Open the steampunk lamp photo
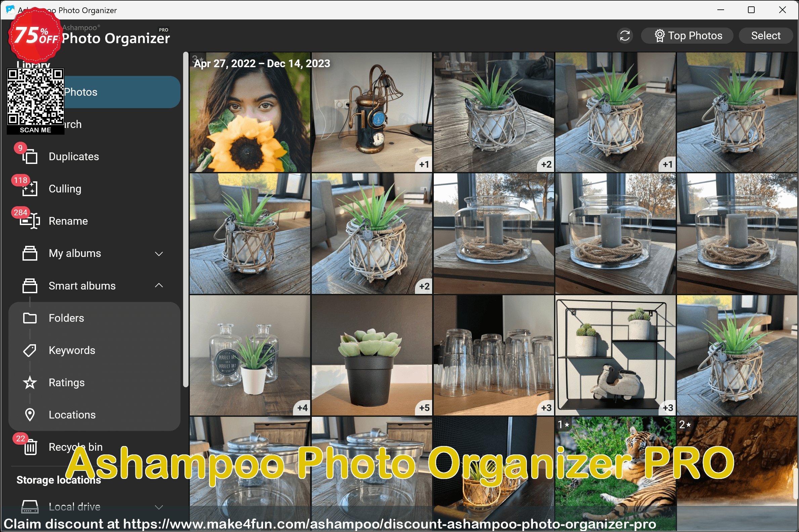 [x=372, y=112]
